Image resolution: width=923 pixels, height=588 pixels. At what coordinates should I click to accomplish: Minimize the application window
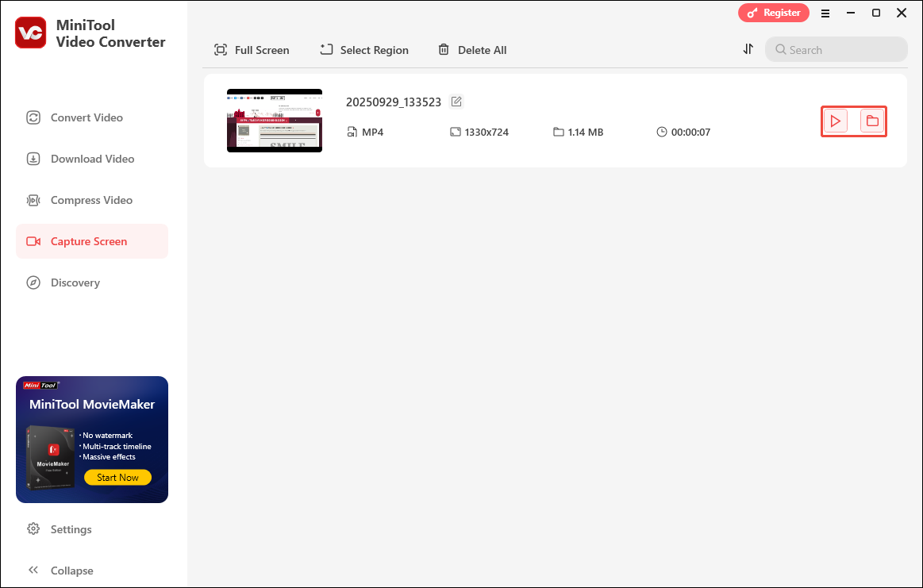pyautogui.click(x=851, y=13)
